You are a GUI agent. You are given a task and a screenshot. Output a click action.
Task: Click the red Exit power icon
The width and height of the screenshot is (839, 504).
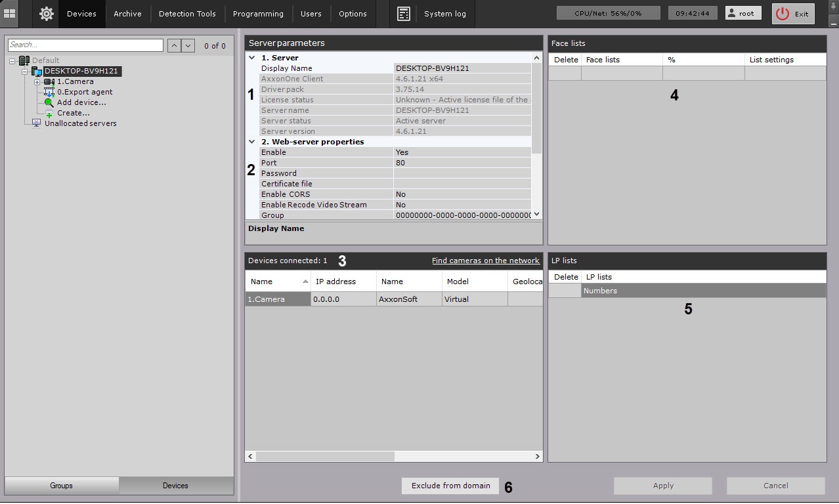click(x=782, y=14)
